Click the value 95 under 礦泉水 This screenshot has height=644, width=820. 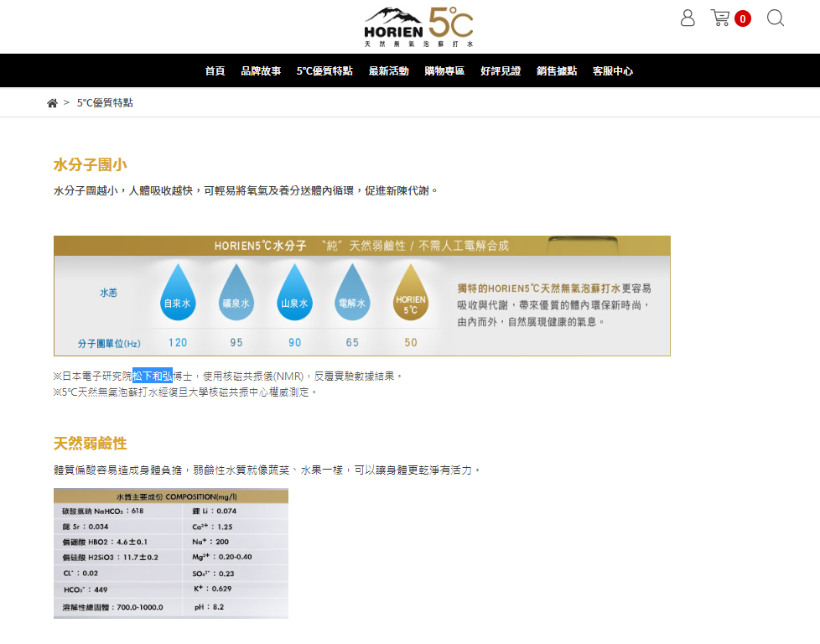tap(236, 343)
